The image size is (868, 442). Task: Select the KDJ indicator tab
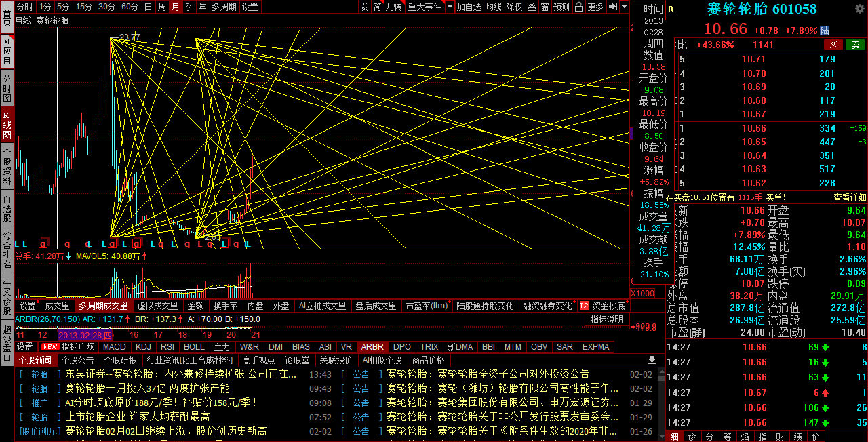tap(143, 346)
